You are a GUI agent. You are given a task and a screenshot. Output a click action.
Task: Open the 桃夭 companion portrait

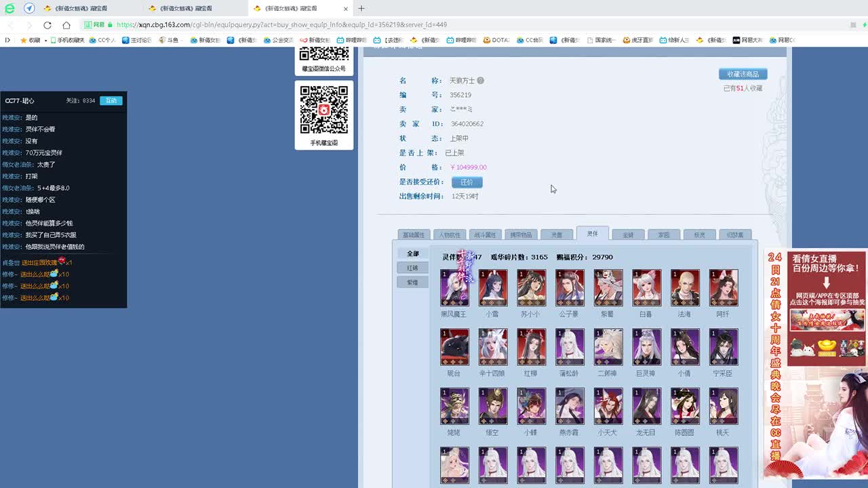(724, 406)
